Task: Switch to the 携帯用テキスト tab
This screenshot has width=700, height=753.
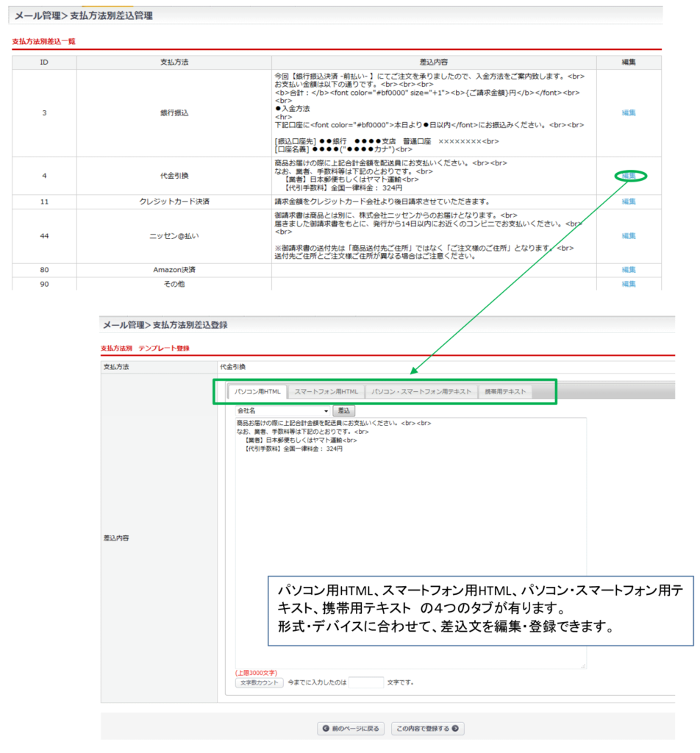Action: (x=505, y=392)
